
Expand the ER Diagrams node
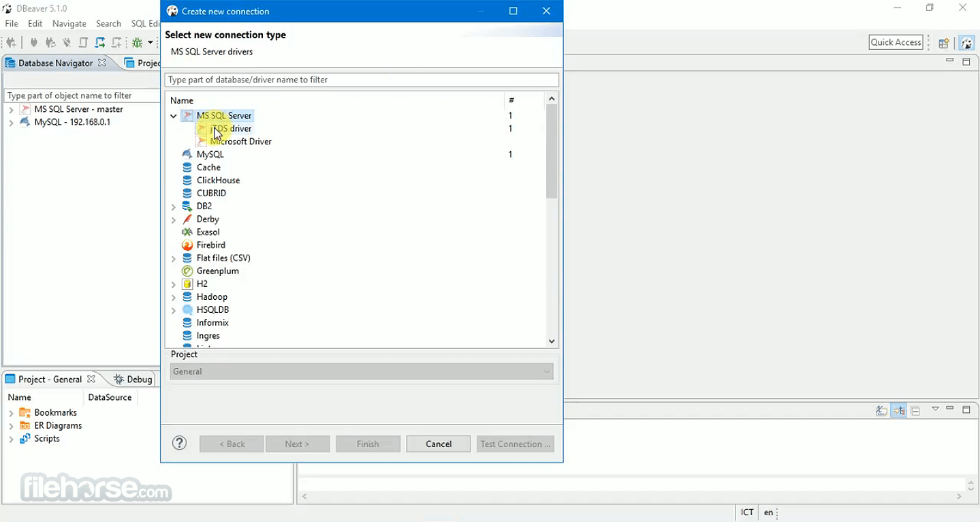(11, 426)
